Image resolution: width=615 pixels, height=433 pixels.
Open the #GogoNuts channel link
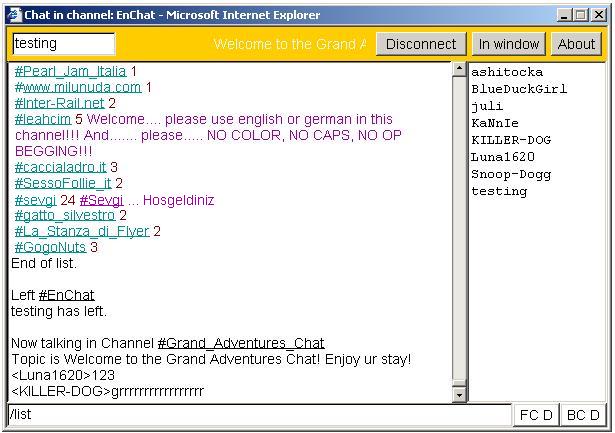coord(50,247)
